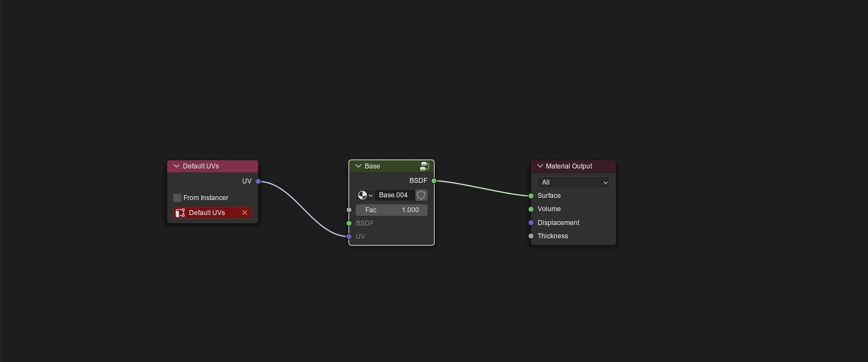Screen dimensions: 868x362
Task: Click the Surface input socket
Action: tap(531, 196)
